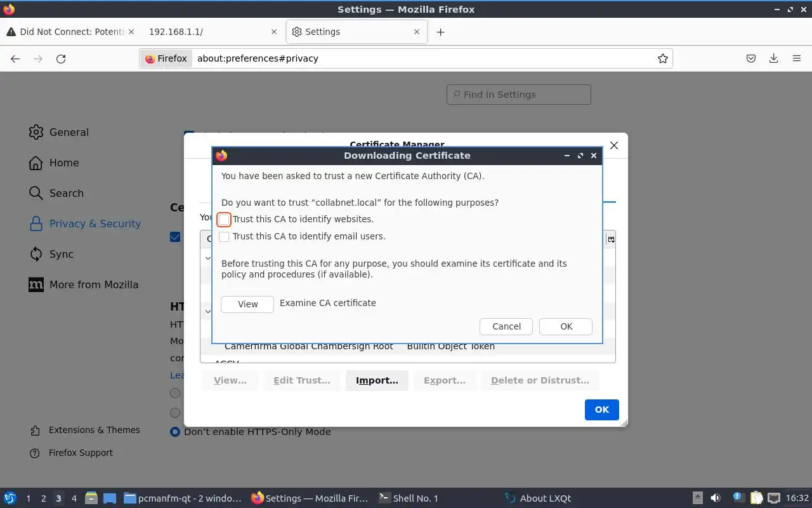Switch to the "Did Not Connect" tab
Screen dimensions: 812x508
pyautogui.click(x=71, y=32)
